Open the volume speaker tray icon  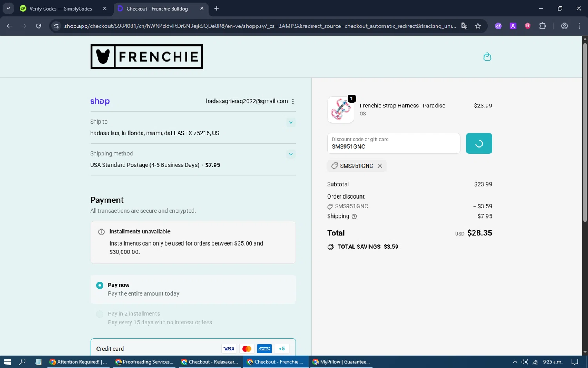[x=525, y=362]
